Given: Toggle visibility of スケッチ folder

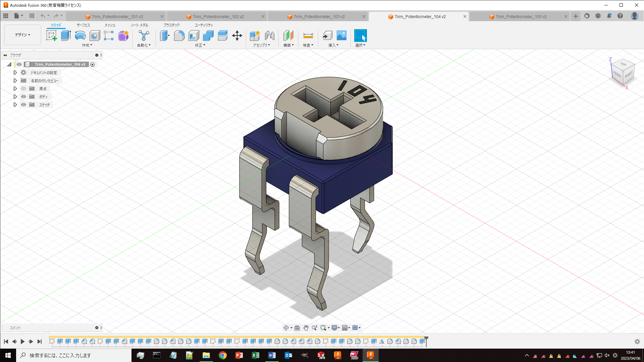Looking at the screenshot, I should click(23, 105).
